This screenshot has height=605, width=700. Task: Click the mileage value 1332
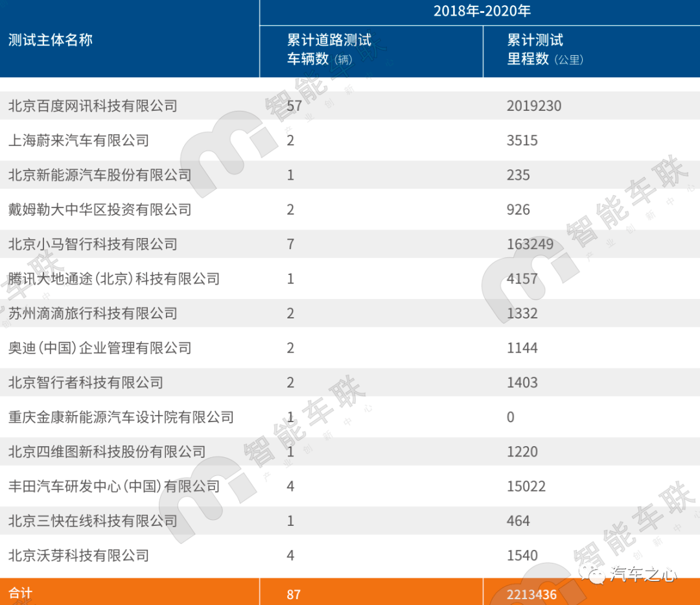click(x=522, y=313)
